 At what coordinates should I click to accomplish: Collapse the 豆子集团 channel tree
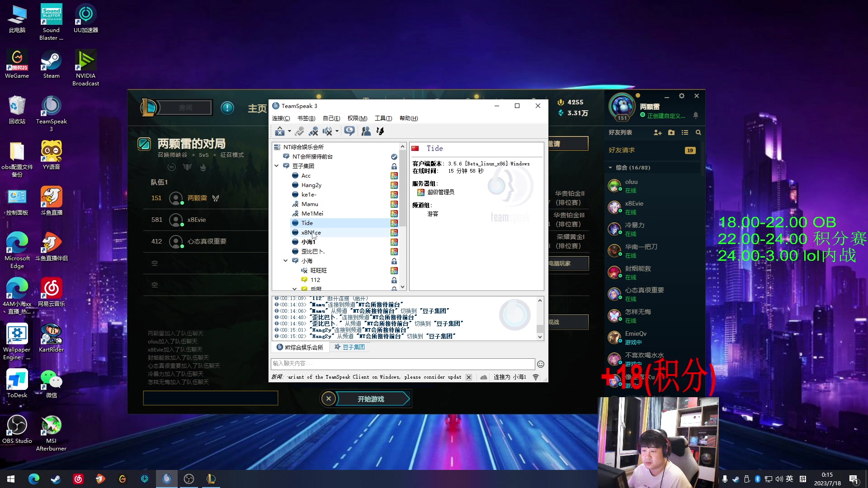pos(277,166)
